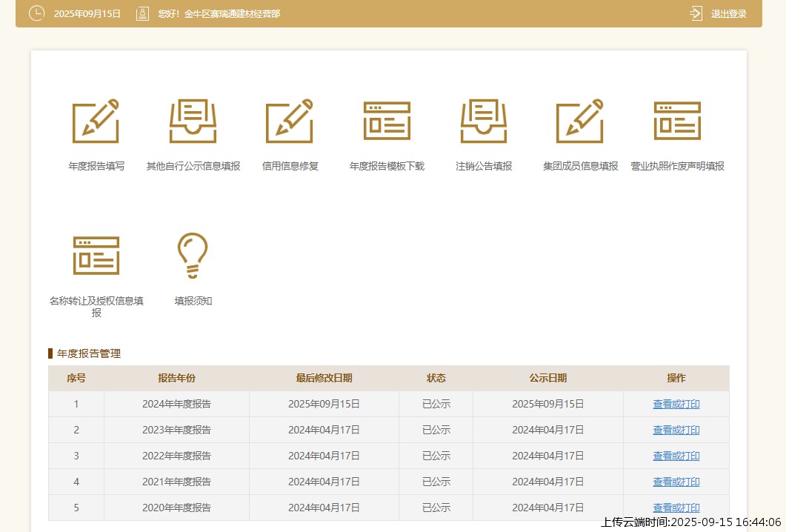The height and width of the screenshot is (532, 786).
Task: Log out via 退出登录 link
Action: tap(729, 14)
